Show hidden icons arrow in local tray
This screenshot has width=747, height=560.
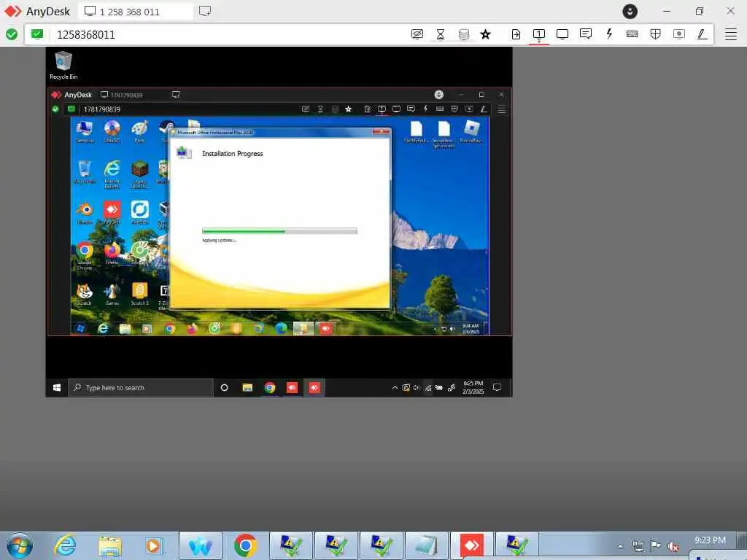[620, 546]
